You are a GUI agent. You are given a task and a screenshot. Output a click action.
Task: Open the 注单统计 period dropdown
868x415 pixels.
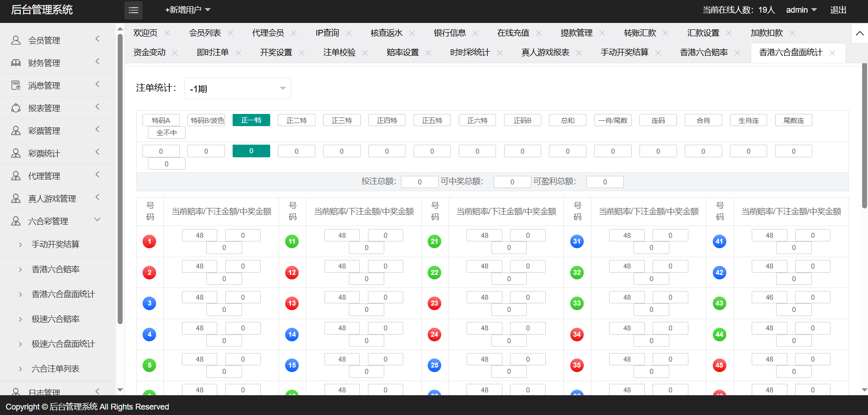click(238, 89)
